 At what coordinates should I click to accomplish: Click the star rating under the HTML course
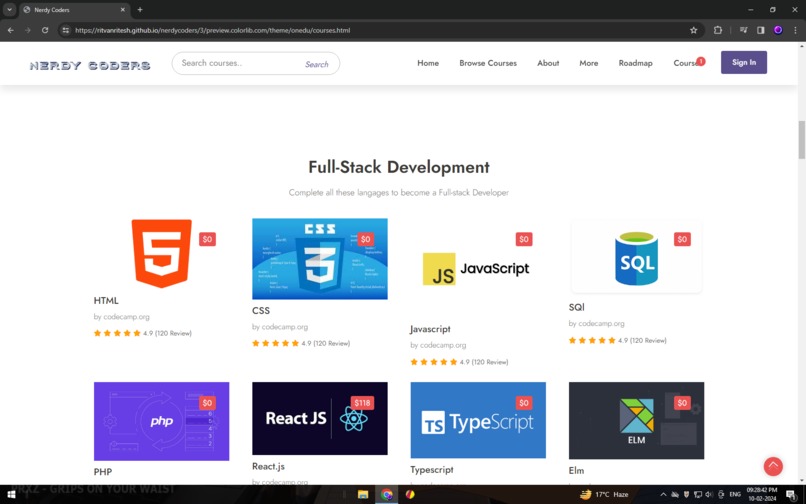(117, 333)
